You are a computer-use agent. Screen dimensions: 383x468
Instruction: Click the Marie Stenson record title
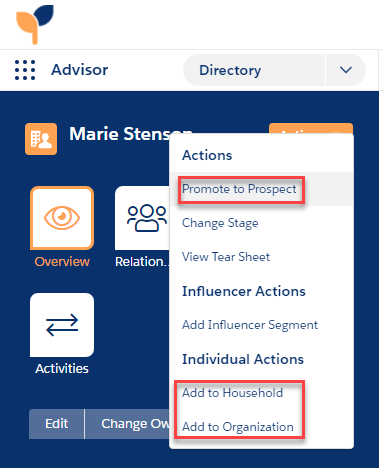pyautogui.click(x=130, y=134)
